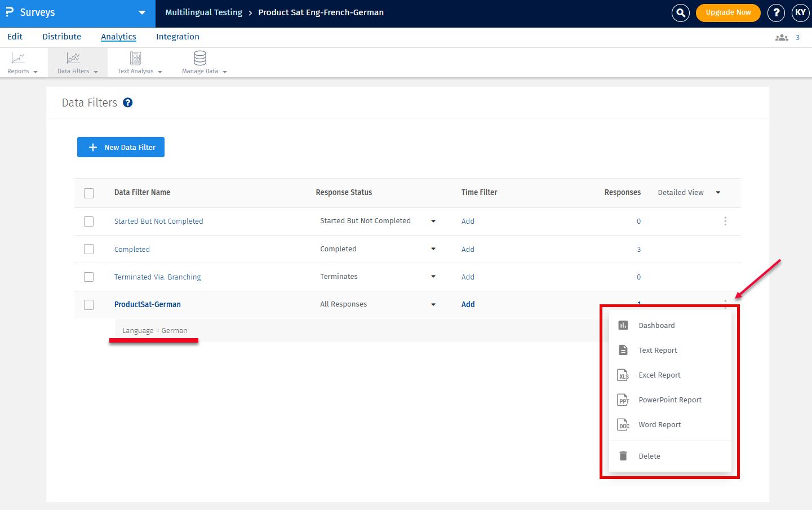Open the Terminated Via. Branching filter link
The image size is (812, 510).
(x=158, y=277)
